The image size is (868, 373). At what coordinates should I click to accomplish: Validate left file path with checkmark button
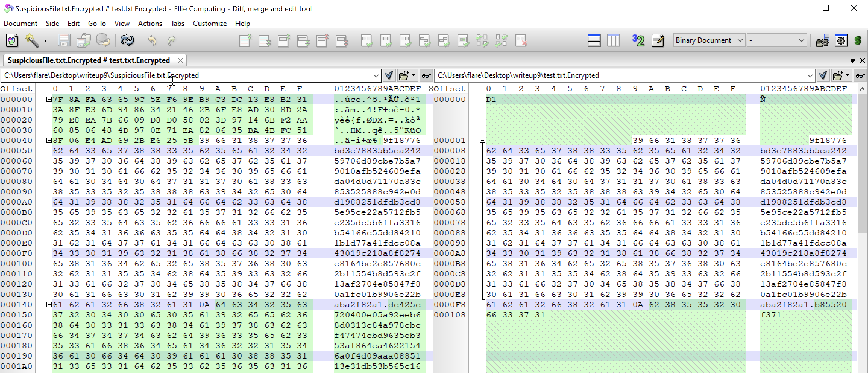tap(389, 75)
